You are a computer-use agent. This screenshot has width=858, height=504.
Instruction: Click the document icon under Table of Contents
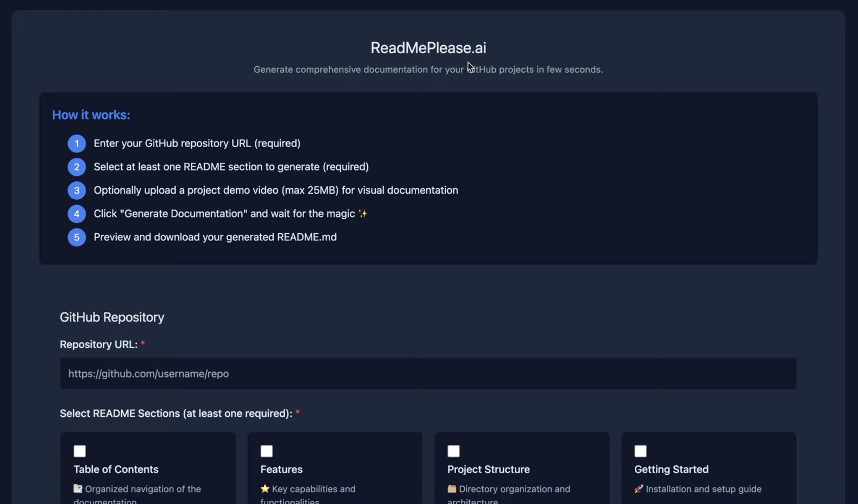tap(78, 489)
